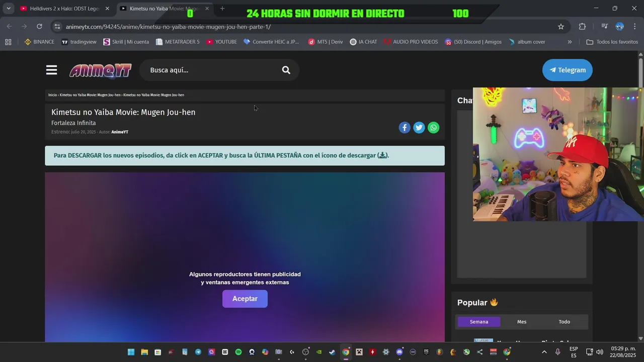
Task: Click the AnimeYT logo
Action: (101, 70)
